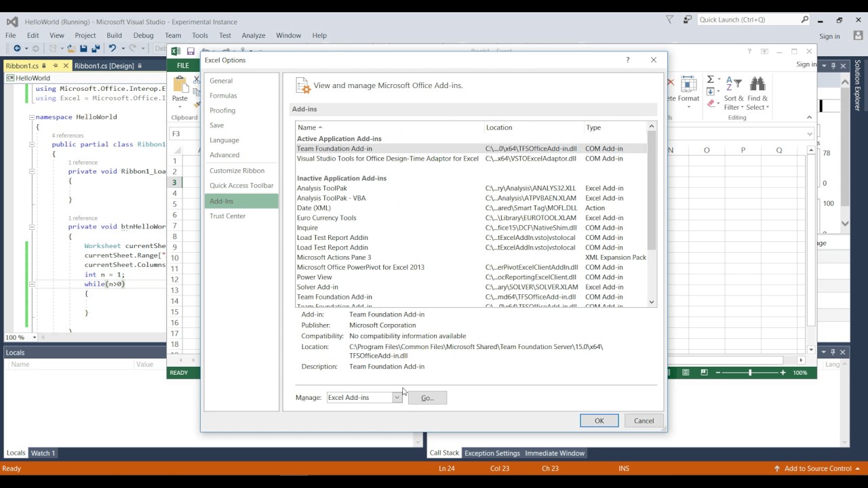
Task: Click the zoom out minus icon in Excel status bar
Action: pos(719,373)
